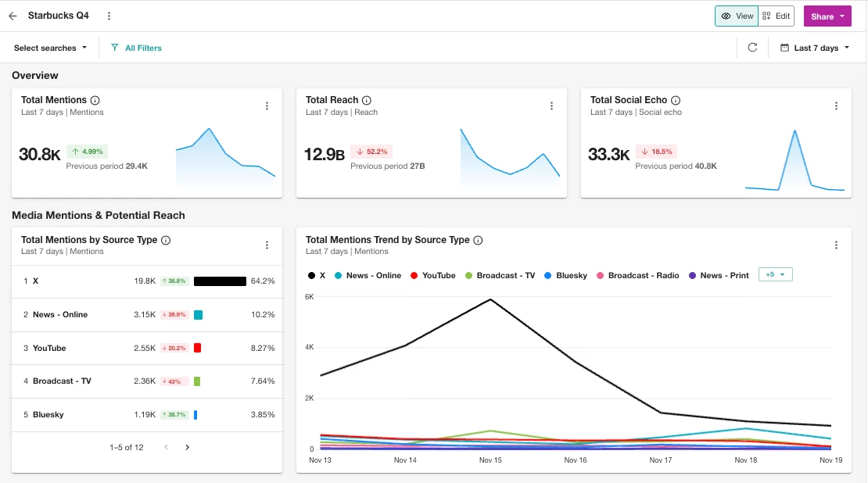Click the refresh icon
Viewport: 868px width, 483px height.
[752, 48]
